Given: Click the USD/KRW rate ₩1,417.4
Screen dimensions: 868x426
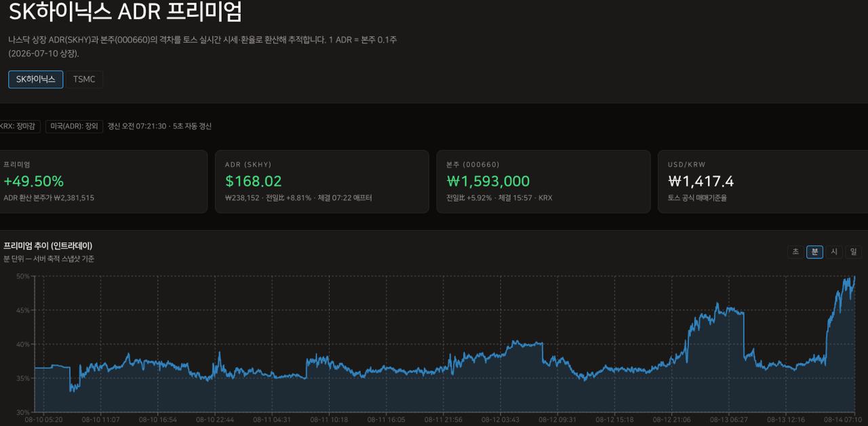Looking at the screenshot, I should pos(701,181).
